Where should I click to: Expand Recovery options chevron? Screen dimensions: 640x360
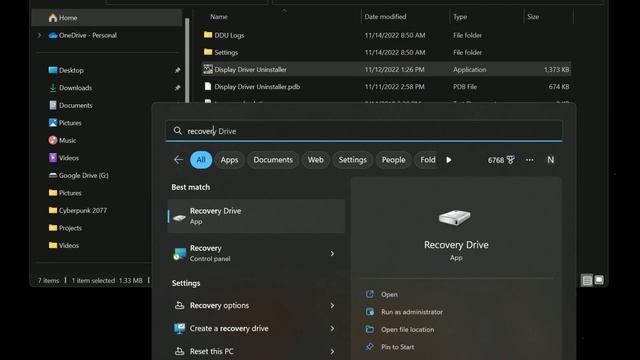click(x=332, y=305)
